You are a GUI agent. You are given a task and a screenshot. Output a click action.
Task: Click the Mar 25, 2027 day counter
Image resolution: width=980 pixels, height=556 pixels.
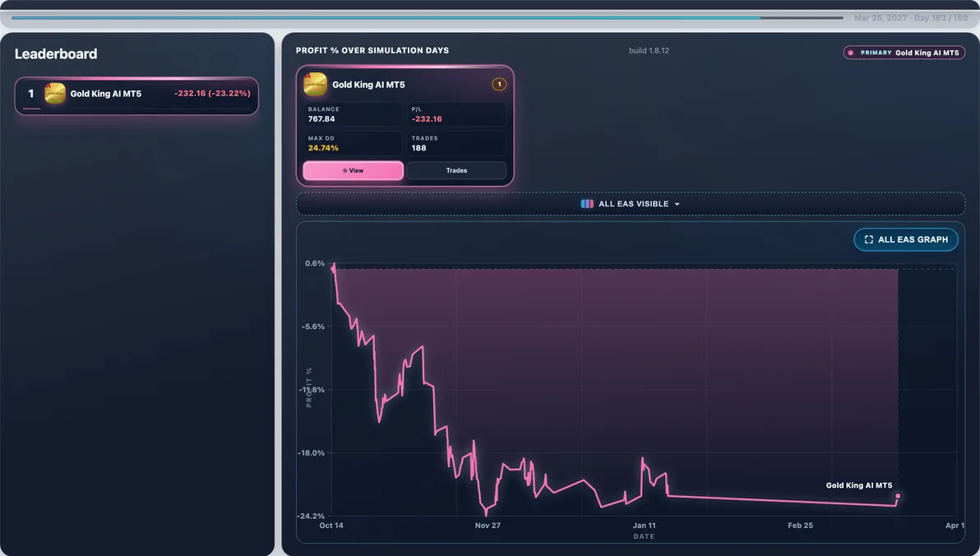click(x=911, y=18)
